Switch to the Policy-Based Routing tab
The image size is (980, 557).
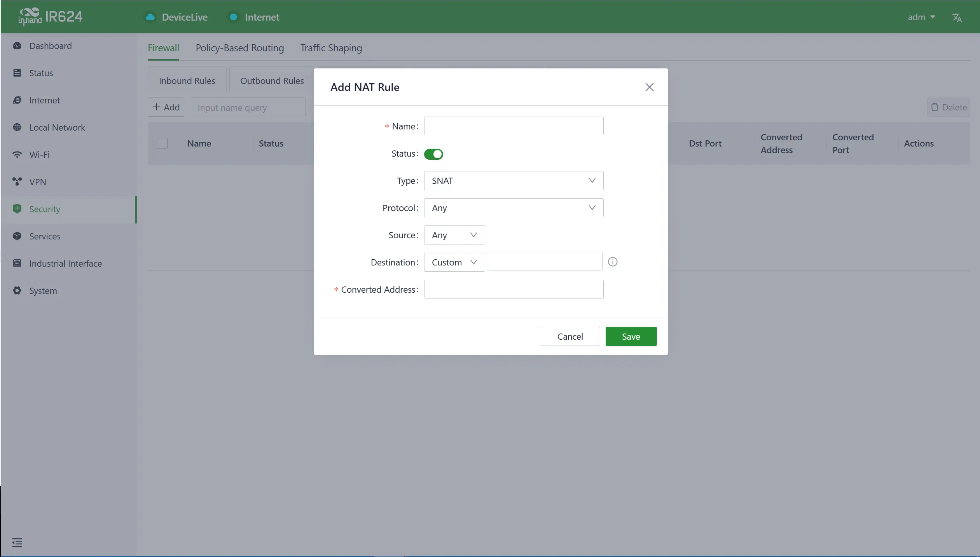pos(240,48)
